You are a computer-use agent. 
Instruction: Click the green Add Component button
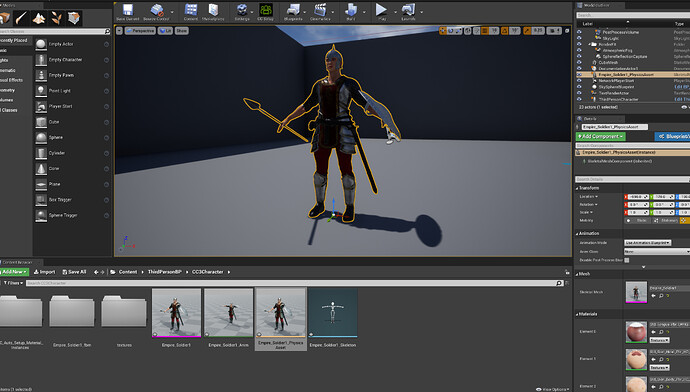point(601,136)
